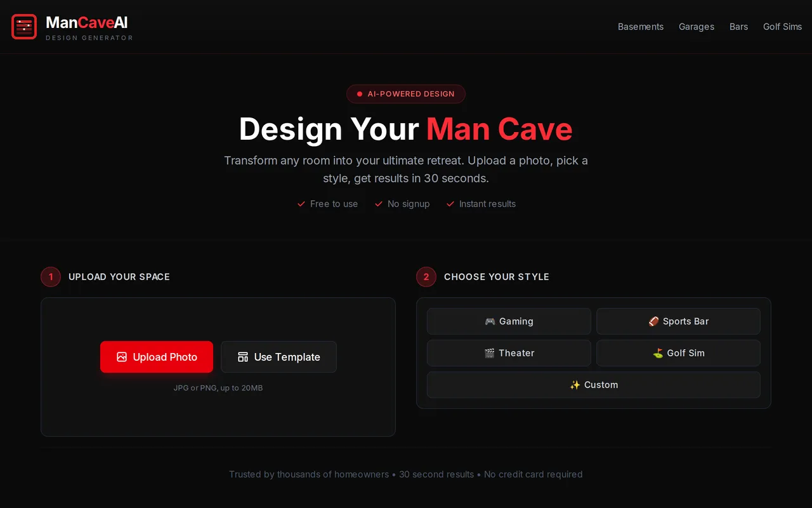Click the clapperboard emoji icon
Image resolution: width=812 pixels, height=508 pixels.
click(489, 353)
